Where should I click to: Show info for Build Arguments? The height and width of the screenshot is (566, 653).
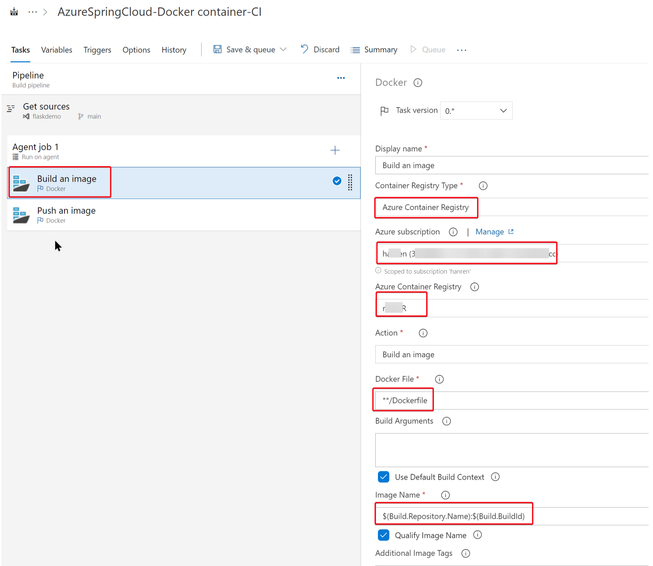point(446,421)
